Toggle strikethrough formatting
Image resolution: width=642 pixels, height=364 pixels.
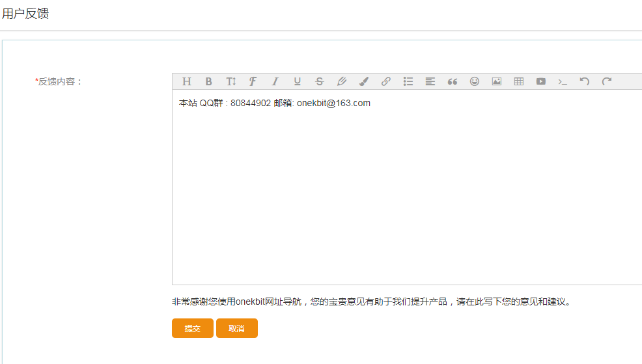319,81
